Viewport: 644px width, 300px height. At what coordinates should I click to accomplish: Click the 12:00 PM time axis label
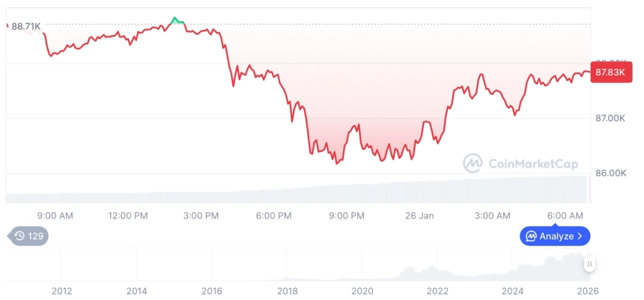[x=127, y=215]
